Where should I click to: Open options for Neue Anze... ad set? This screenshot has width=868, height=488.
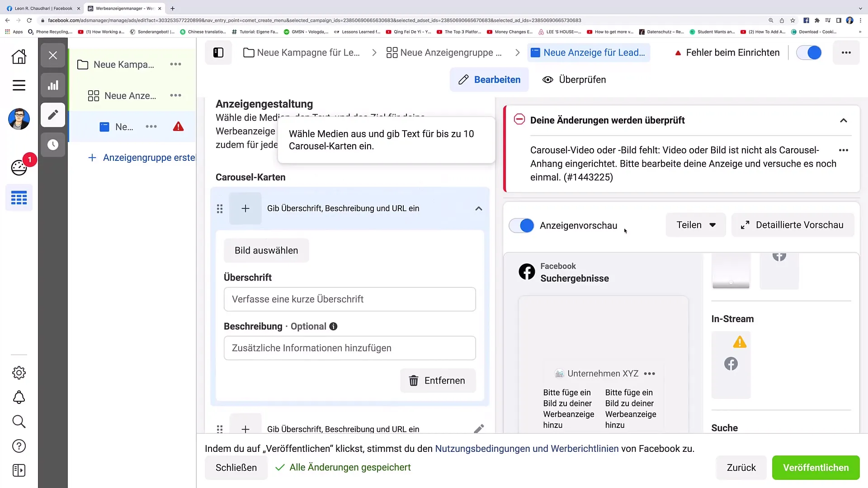coord(175,96)
